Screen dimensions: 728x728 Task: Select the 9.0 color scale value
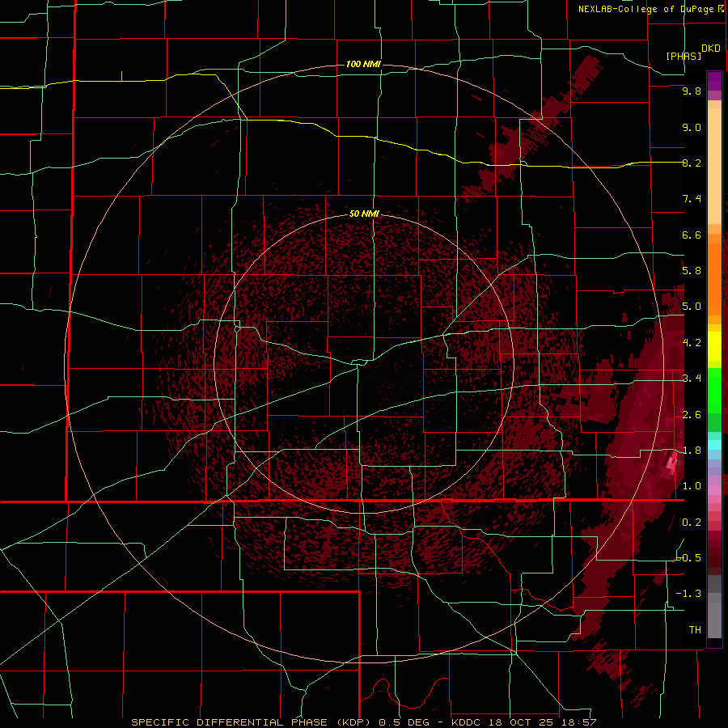(692, 127)
